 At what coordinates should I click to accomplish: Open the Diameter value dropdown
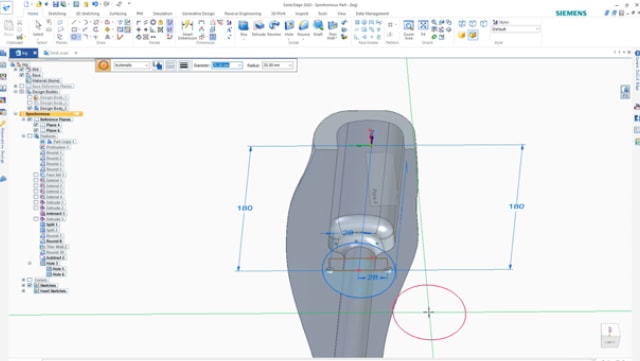click(x=240, y=65)
